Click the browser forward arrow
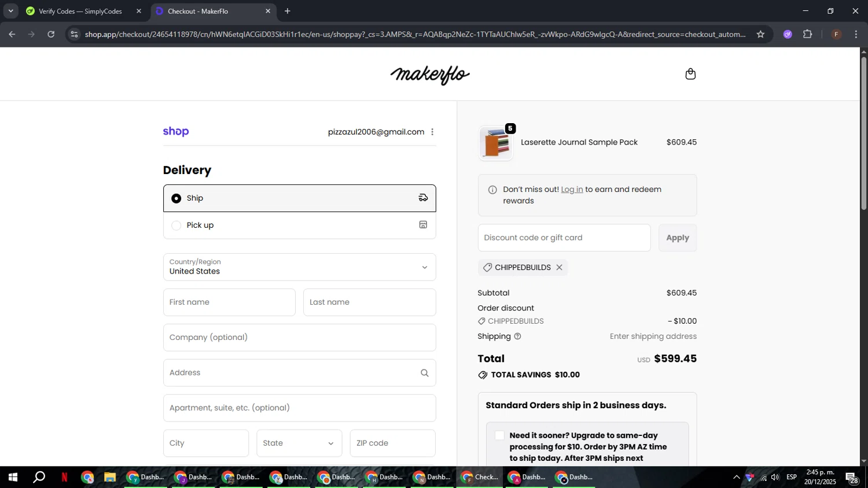 [31, 34]
